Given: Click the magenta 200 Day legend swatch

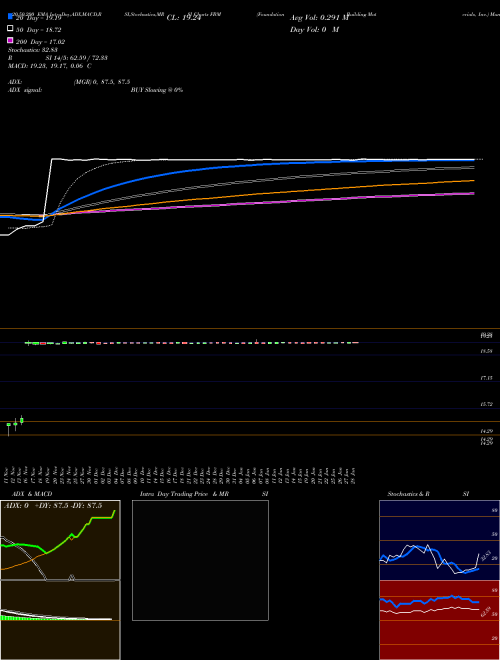Looking at the screenshot, I should click(x=10, y=40).
